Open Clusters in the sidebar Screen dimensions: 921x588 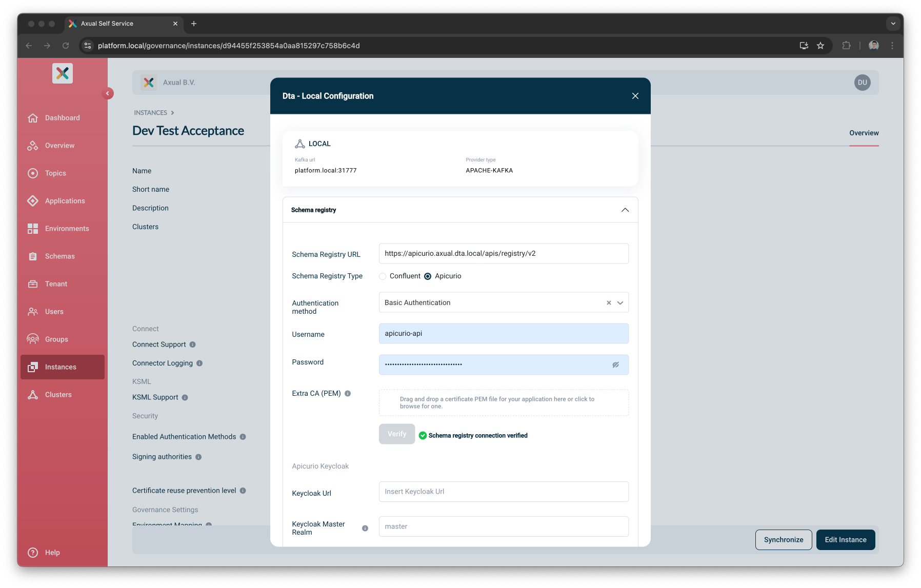[62, 395]
